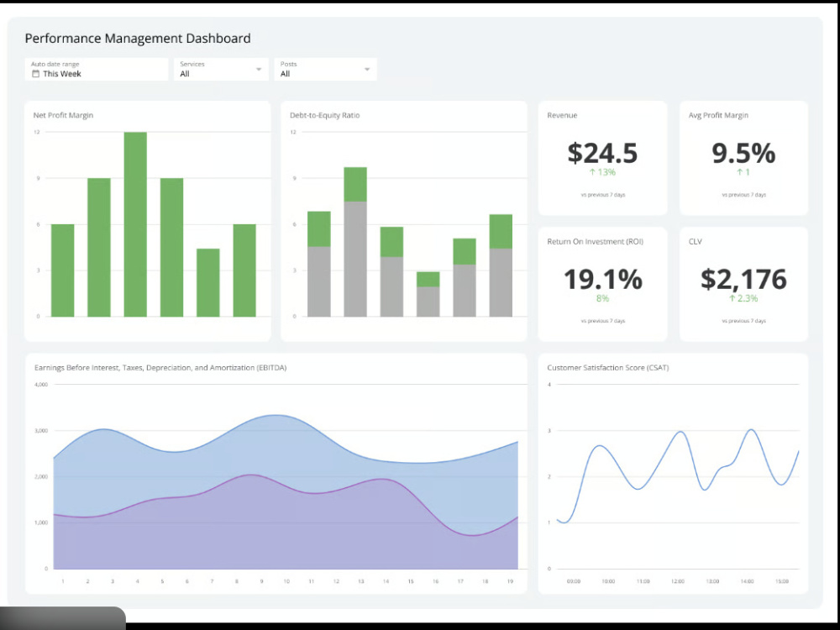Click the 14:00 label on CSAT axis
This screenshot has height=630, width=840.
pos(747,581)
